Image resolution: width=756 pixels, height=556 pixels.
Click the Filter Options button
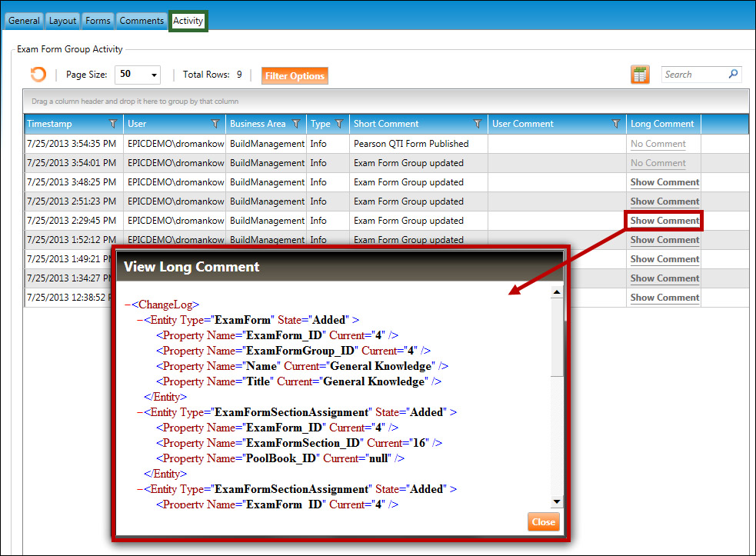click(295, 76)
